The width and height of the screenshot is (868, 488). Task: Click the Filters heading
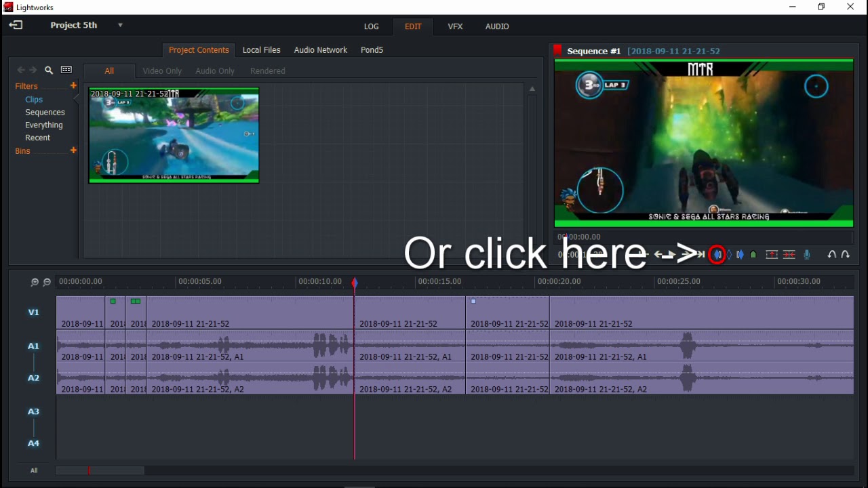point(26,86)
